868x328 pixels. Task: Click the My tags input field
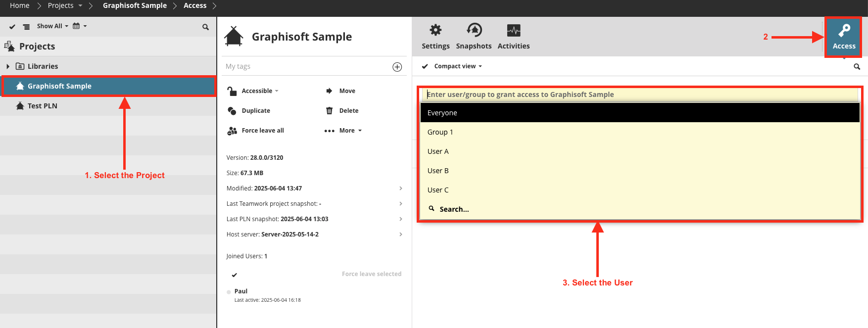307,66
